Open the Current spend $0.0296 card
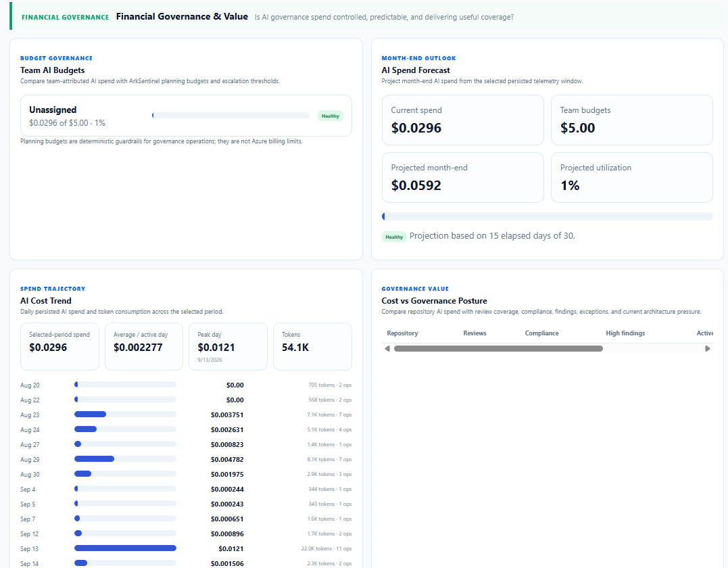728x568 pixels. (462, 120)
